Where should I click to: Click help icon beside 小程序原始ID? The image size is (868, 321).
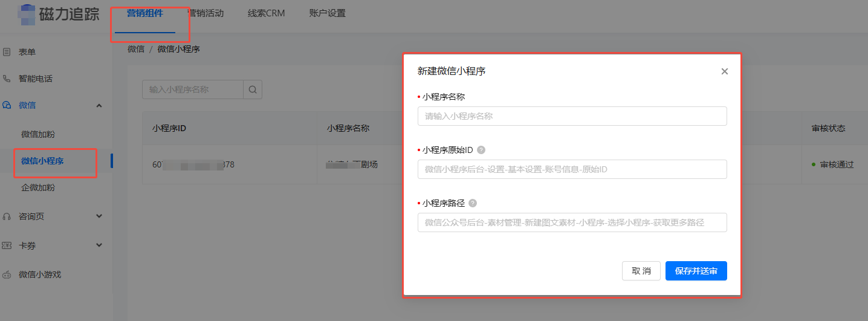tap(481, 150)
